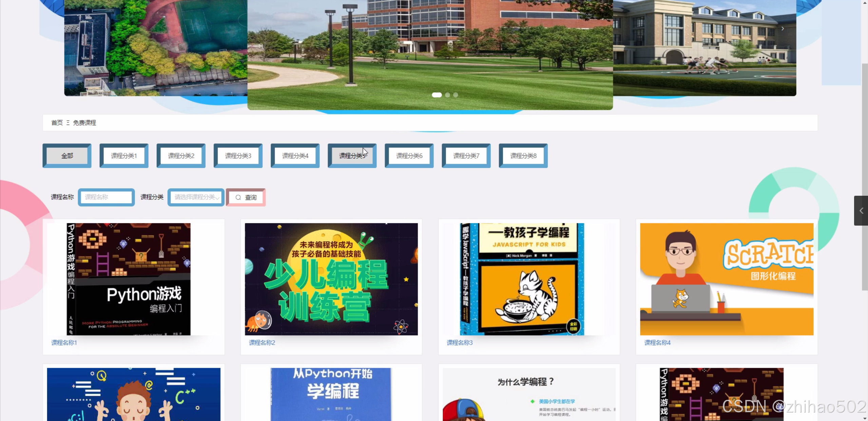
Task: Open the 课程分类 dropdown selector
Action: 196,197
